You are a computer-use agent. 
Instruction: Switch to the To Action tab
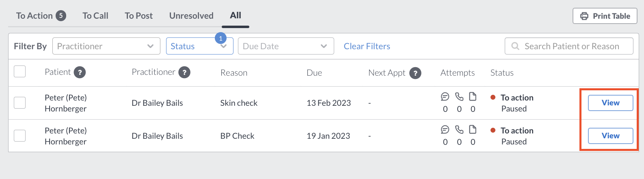click(41, 16)
